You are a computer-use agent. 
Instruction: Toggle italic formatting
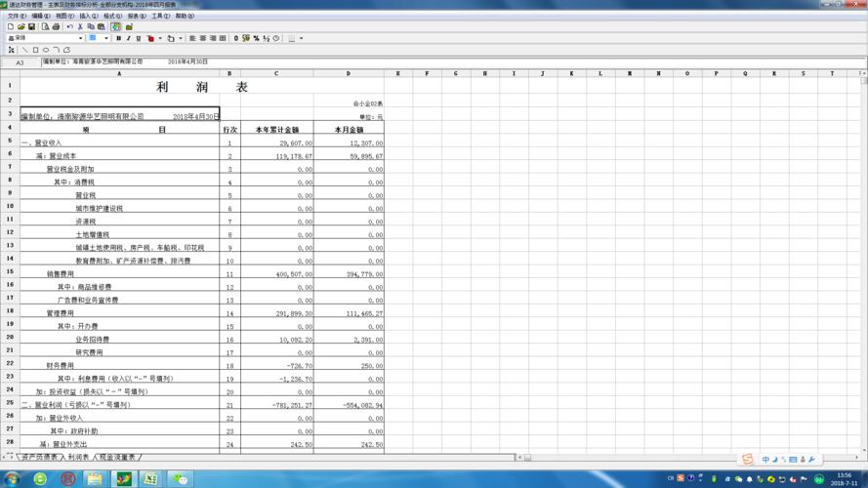[x=129, y=39]
